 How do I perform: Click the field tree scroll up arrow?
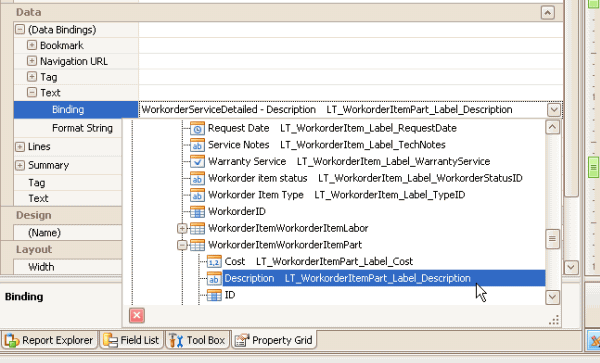coord(552,127)
